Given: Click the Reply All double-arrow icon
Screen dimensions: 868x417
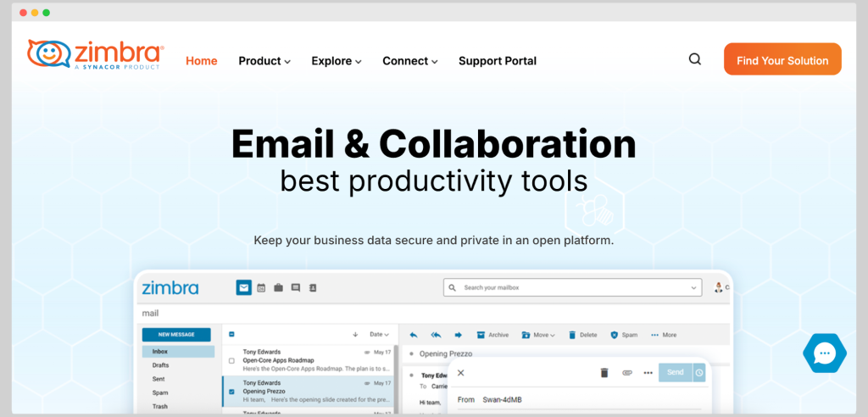Looking at the screenshot, I should 437,335.
